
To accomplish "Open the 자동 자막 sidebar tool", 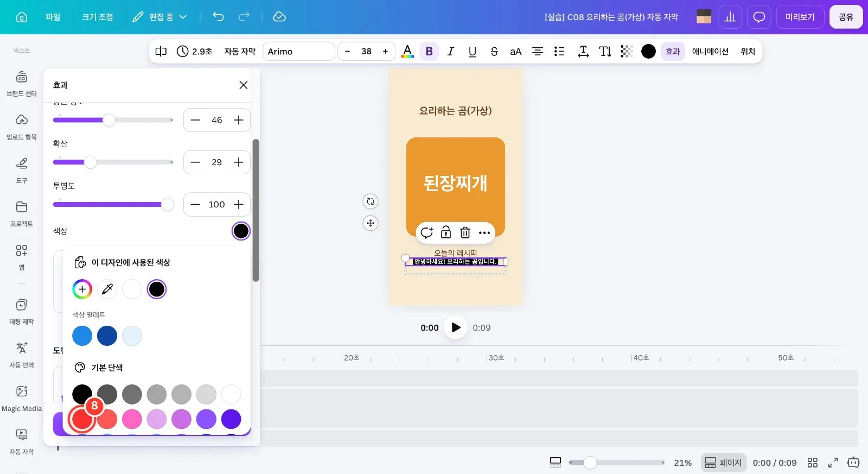I will tap(22, 442).
